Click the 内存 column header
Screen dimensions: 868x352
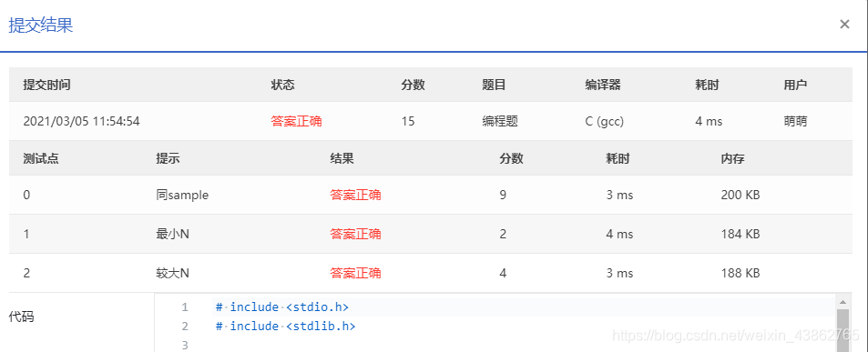732,158
